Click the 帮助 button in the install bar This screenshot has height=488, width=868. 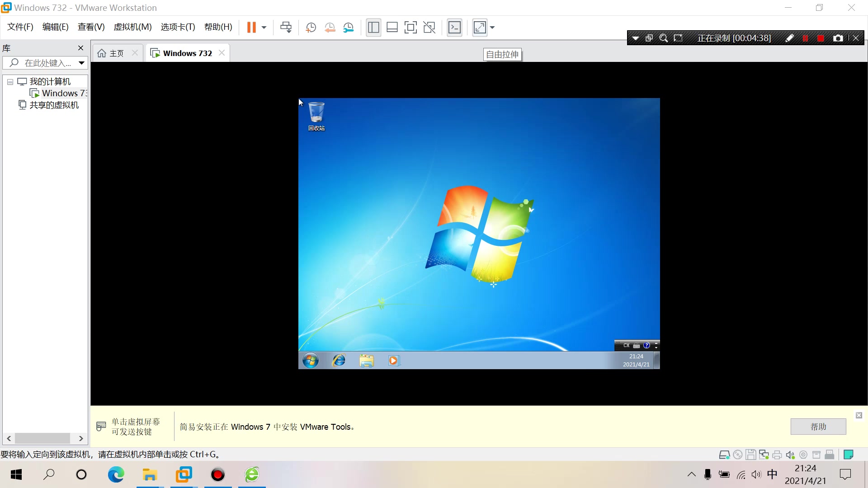(x=818, y=427)
